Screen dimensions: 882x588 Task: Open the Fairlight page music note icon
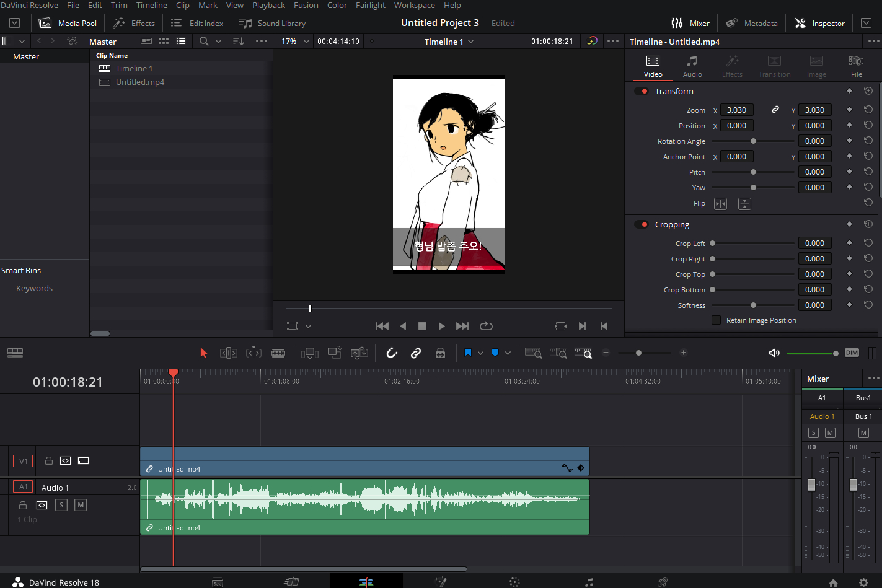point(589,582)
